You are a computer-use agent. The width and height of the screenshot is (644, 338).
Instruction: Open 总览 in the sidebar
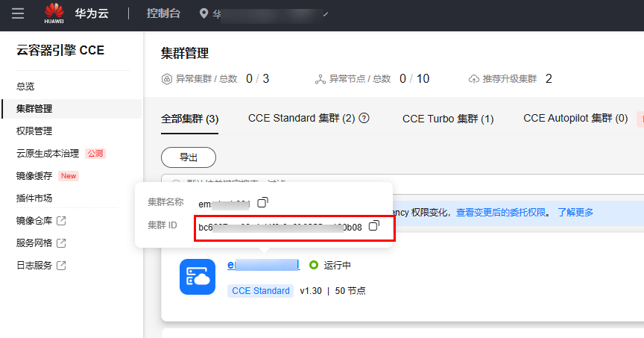(x=25, y=87)
